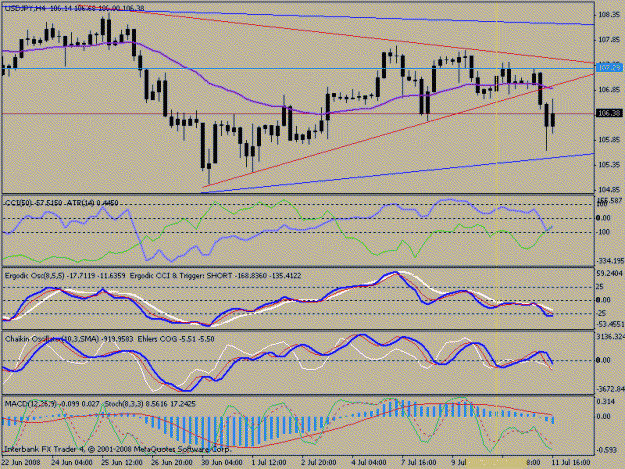Click the 108.35 price axis label

click(608, 15)
